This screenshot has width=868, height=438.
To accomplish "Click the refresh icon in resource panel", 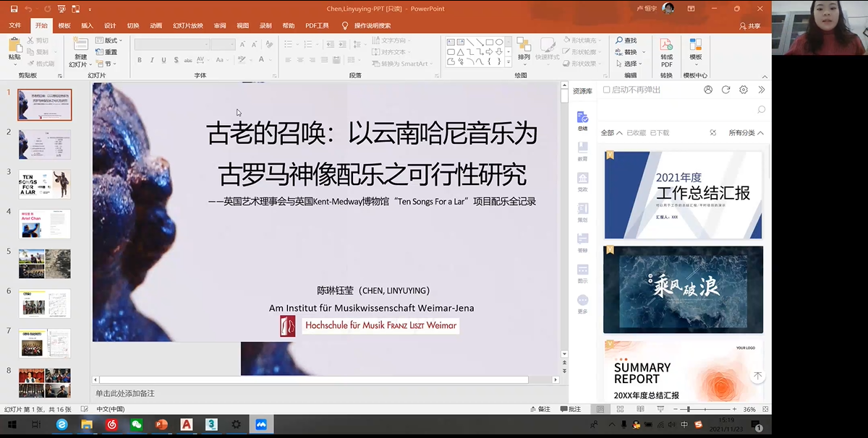I will tap(726, 90).
